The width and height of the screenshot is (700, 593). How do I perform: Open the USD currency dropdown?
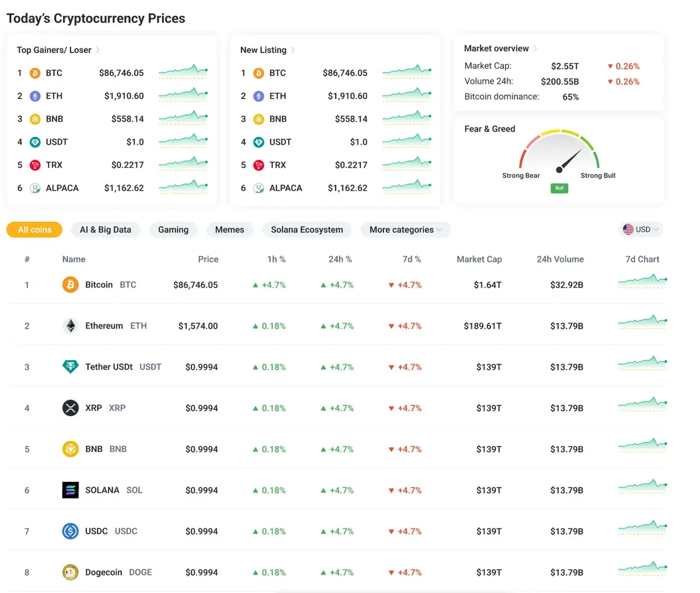[640, 230]
